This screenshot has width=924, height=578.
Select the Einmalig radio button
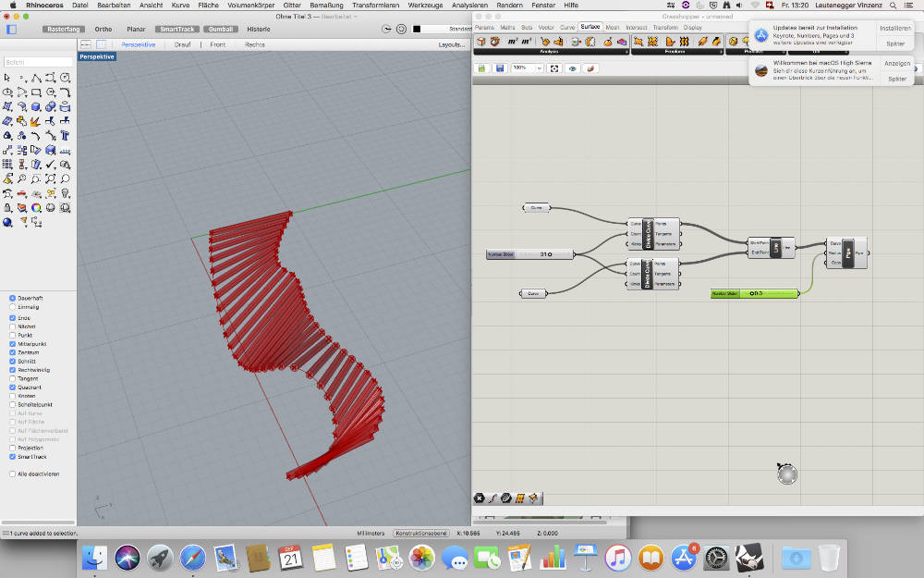(x=12, y=307)
